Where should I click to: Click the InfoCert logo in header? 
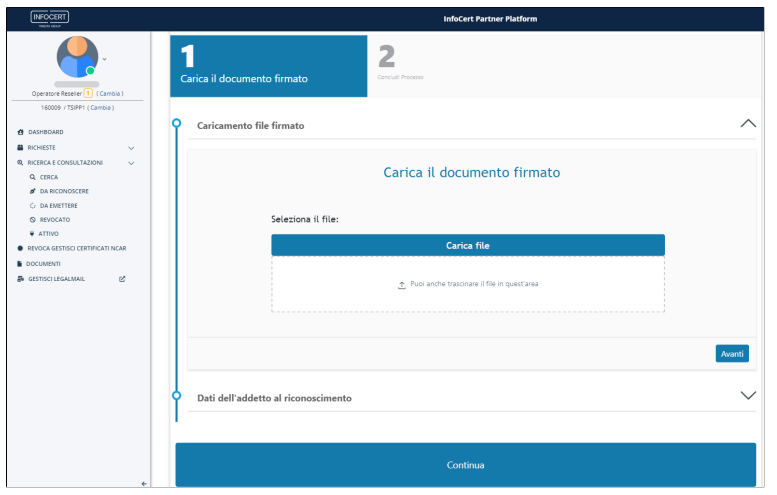[49, 19]
